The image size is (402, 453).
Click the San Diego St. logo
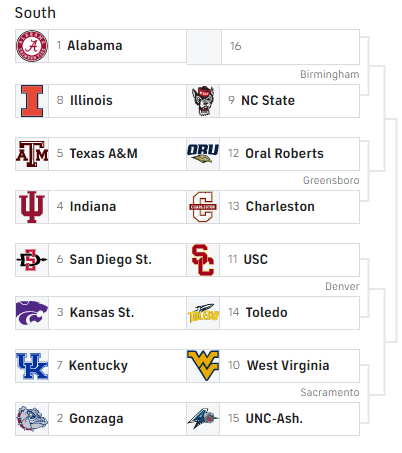tap(32, 260)
